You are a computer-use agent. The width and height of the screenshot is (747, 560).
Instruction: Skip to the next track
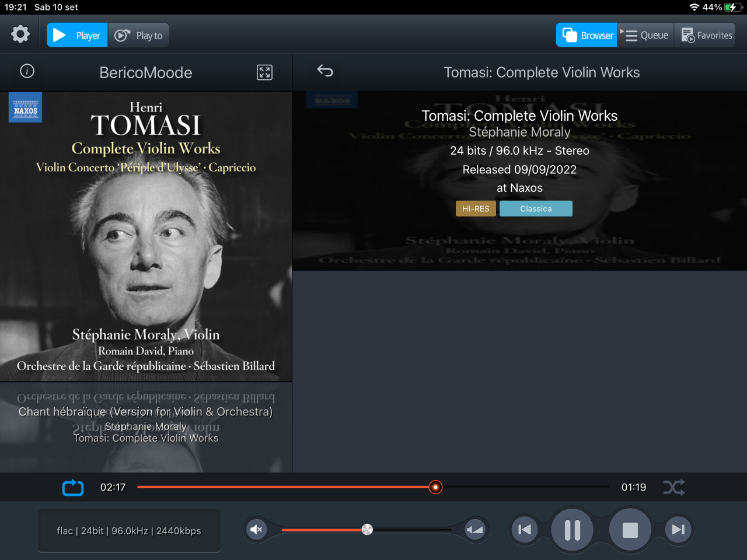click(x=678, y=530)
